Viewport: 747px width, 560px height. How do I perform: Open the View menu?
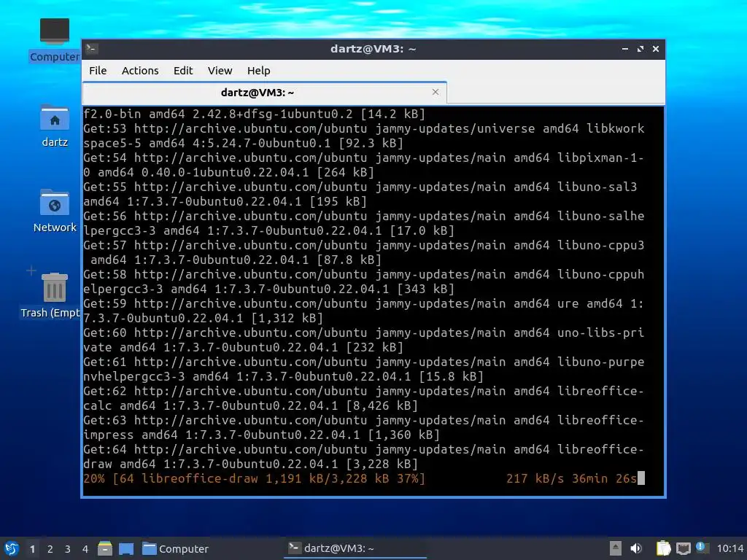point(220,71)
